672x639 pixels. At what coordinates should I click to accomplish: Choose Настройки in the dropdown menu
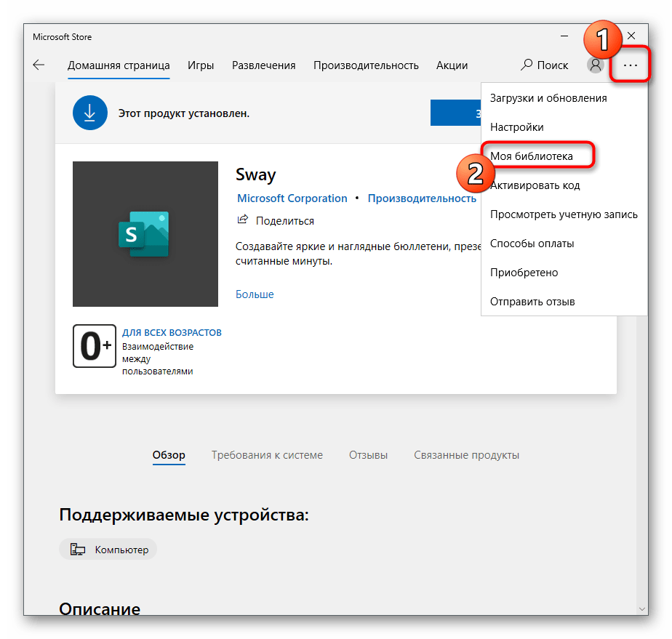click(517, 127)
